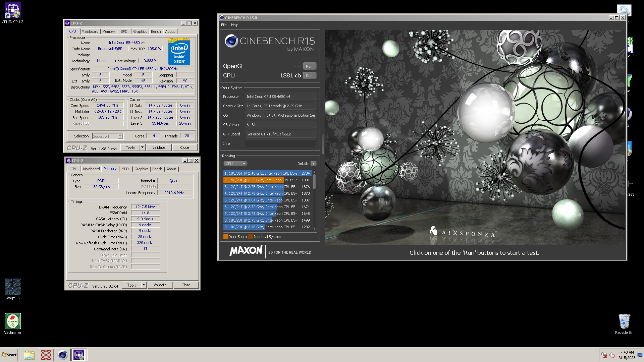Expand Tools dropdown arrow in Memory CPU-Z
The width and height of the screenshot is (644, 362).
[144, 285]
